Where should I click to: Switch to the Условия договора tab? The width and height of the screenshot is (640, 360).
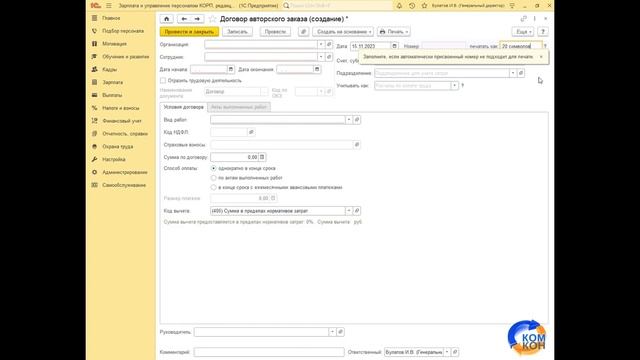[x=183, y=107]
